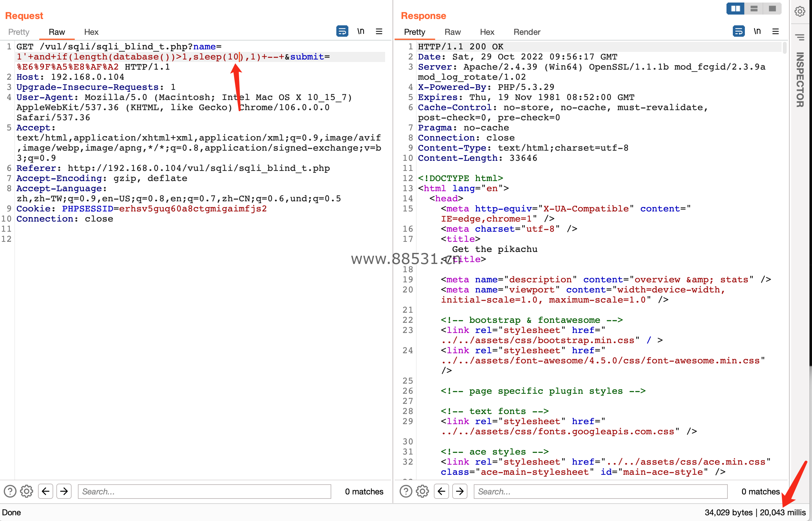Click the Cookie PHPSESSID value
Image resolution: width=812 pixels, height=521 pixels.
coord(193,208)
